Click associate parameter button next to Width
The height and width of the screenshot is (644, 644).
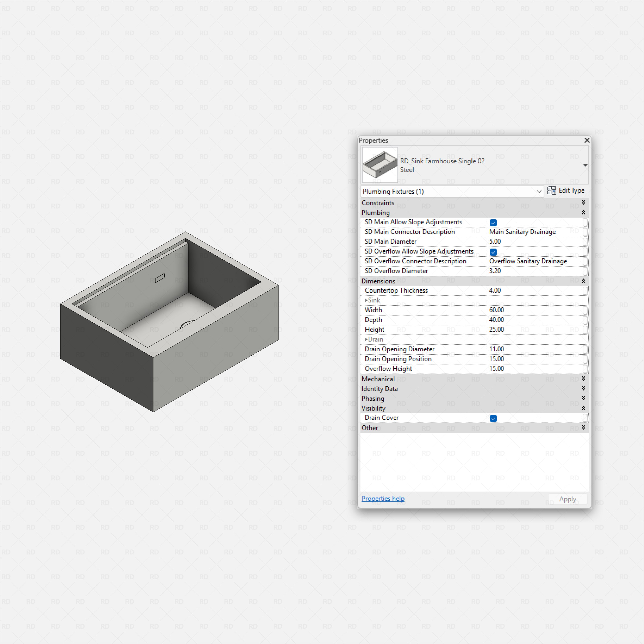[x=586, y=310]
